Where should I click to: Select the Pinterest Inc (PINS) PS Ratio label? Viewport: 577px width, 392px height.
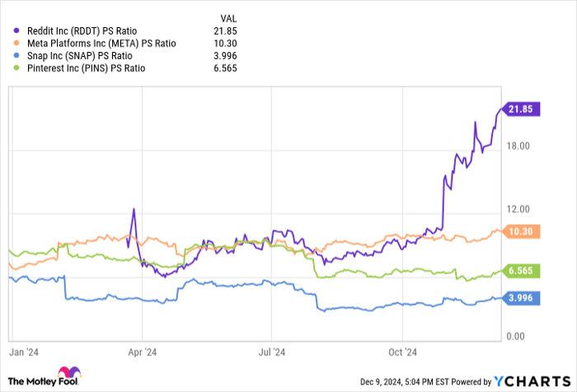86,68
